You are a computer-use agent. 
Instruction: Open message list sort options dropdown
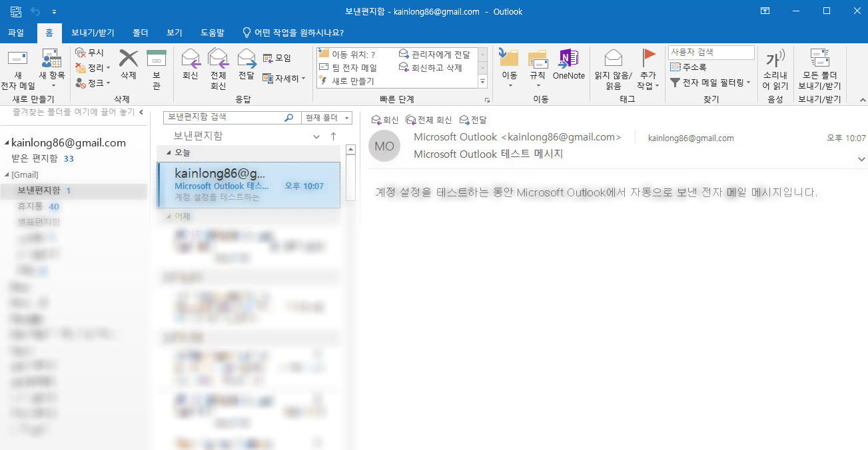click(316, 136)
